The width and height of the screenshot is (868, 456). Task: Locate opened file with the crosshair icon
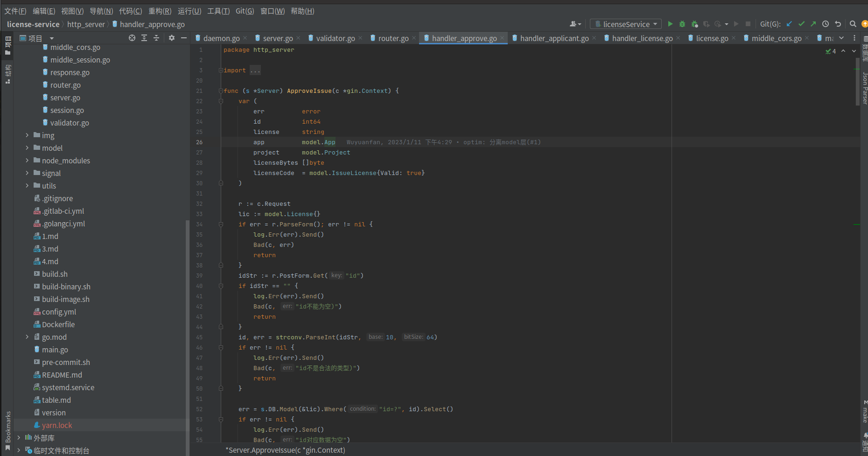pos(132,38)
